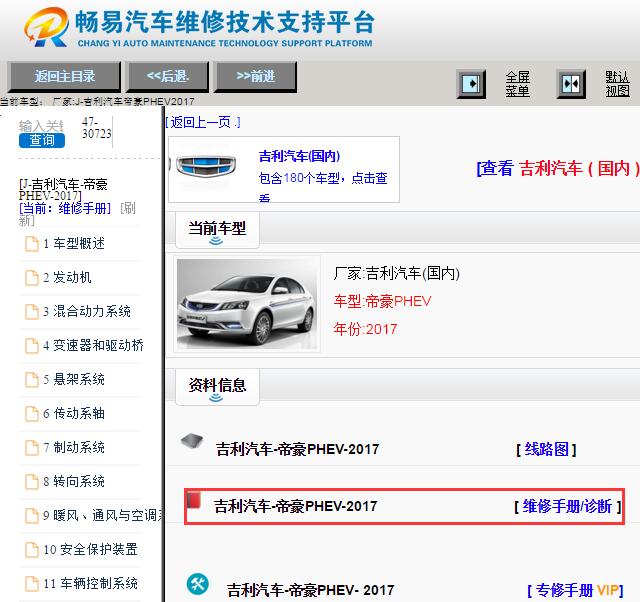Click the default view split icon
640x602 pixels.
(x=571, y=84)
